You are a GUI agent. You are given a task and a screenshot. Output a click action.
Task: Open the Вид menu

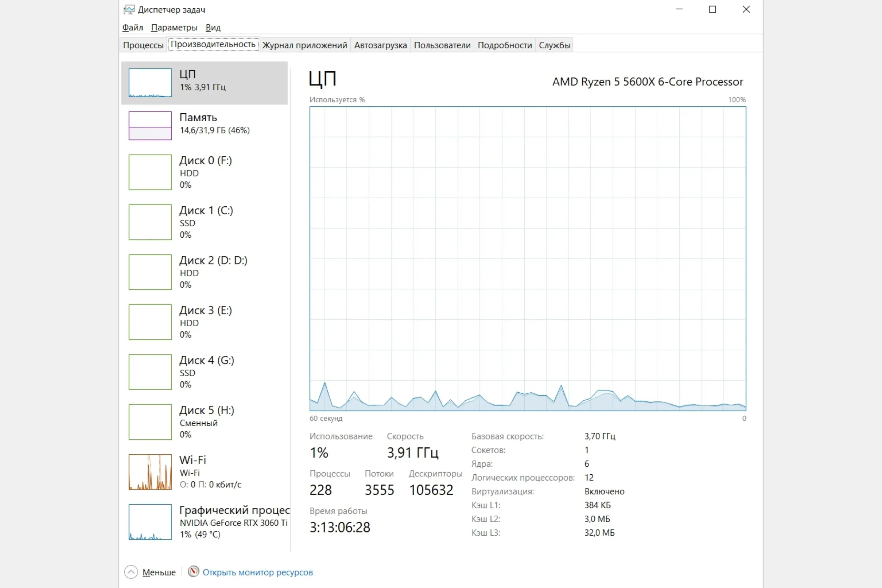point(213,27)
